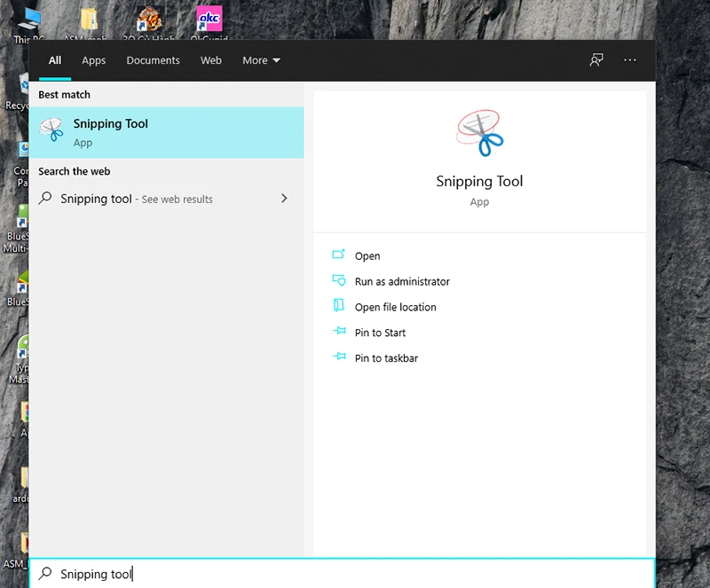Click inside the search text box
Screen dimensions: 710x588
355,574
